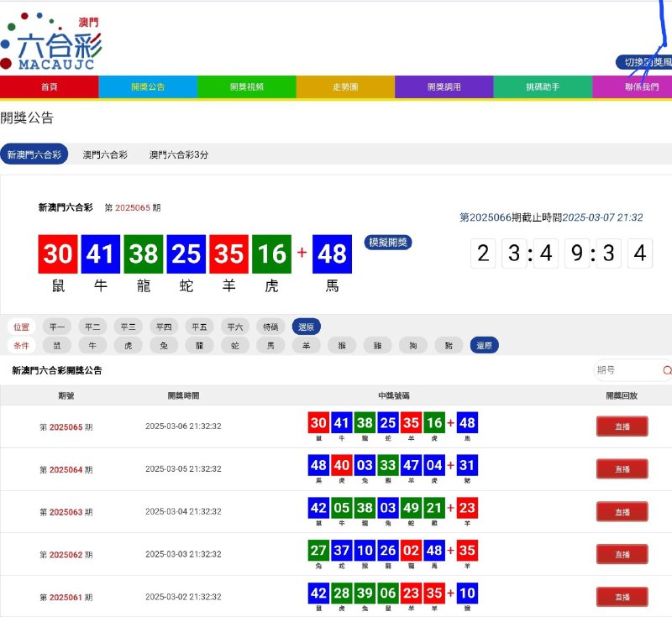Click the large green ball 38 above 龍
The height and width of the screenshot is (617, 672).
(144, 254)
